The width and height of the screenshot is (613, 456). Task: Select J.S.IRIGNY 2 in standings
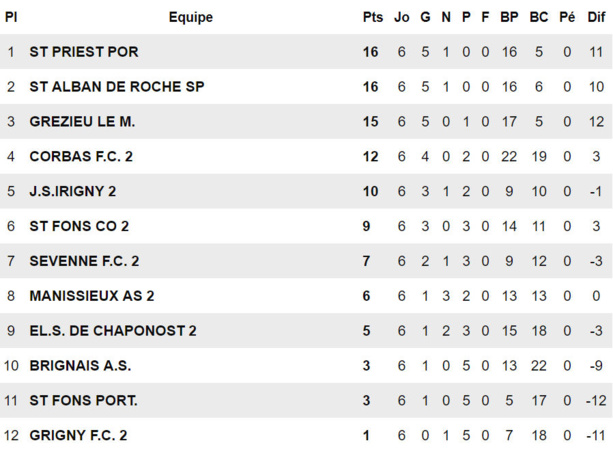pos(73,191)
